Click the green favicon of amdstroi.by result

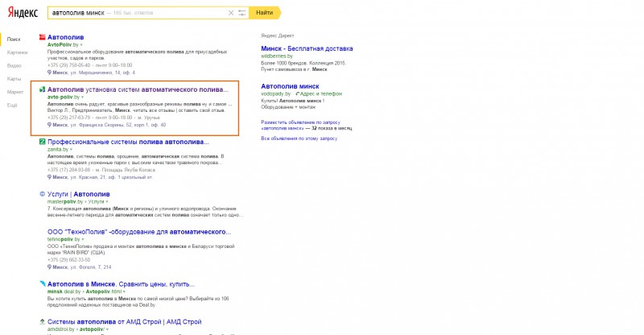[x=42, y=321]
